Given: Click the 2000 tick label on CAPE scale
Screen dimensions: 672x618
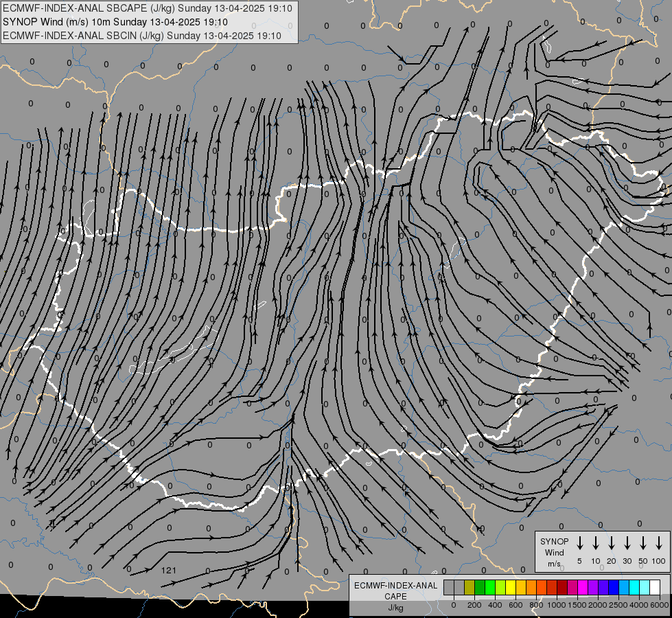Looking at the screenshot, I should (598, 605).
